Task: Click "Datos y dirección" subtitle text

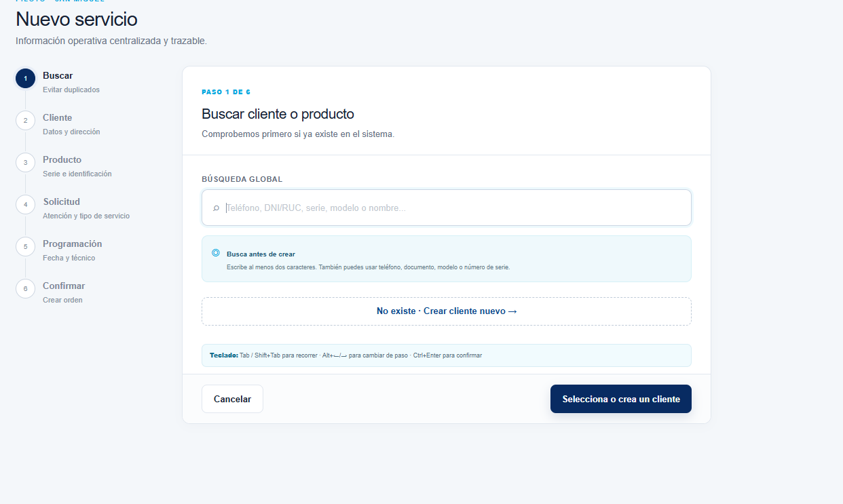Action: (71, 132)
